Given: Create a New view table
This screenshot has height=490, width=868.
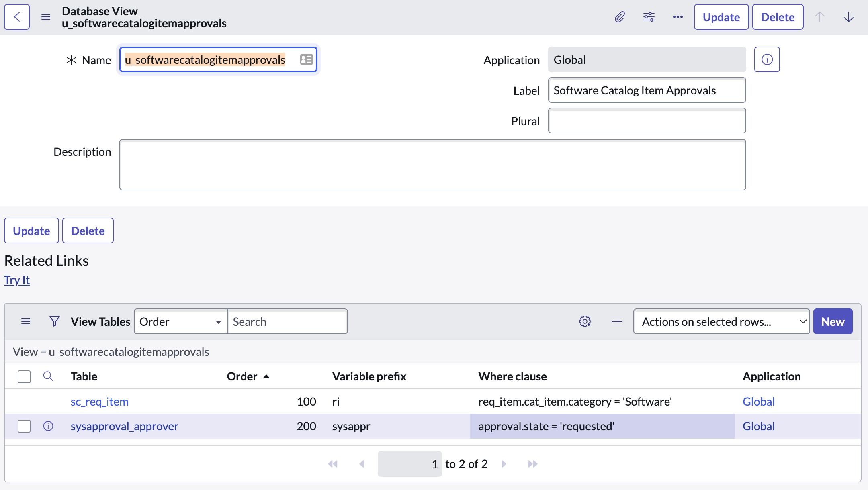Looking at the screenshot, I should 833,321.
